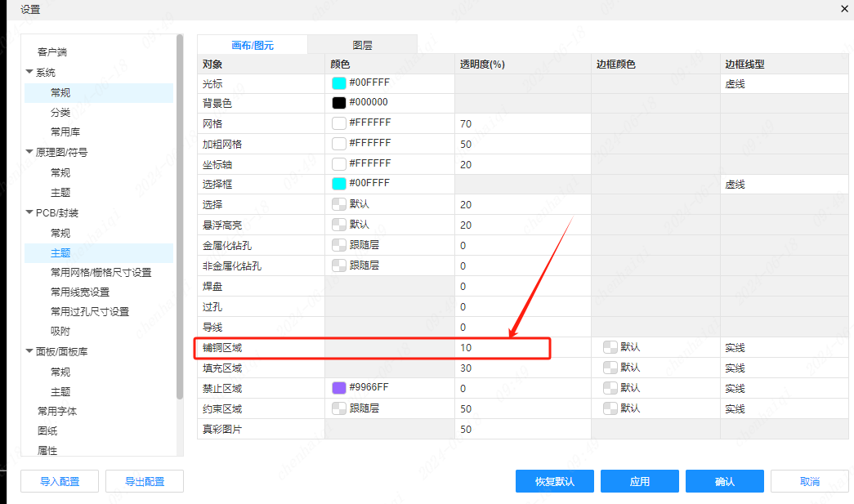Screen dimensions: 854x504
Task: Collapse the 原理图/符号 tree section
Action: tap(29, 152)
